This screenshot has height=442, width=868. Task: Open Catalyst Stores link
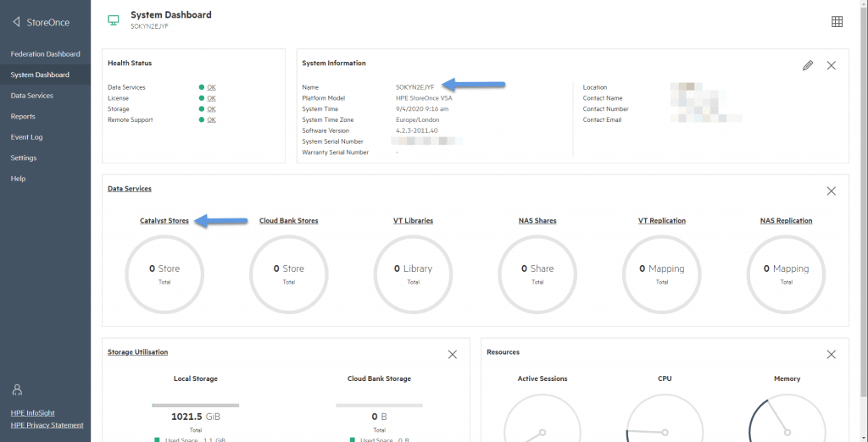tap(164, 221)
